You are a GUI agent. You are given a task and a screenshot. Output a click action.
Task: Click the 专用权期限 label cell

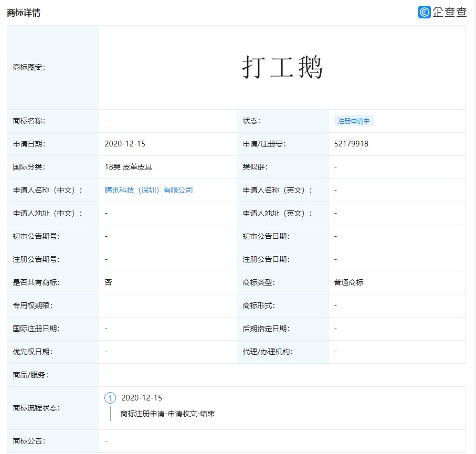pyautogui.click(x=33, y=305)
